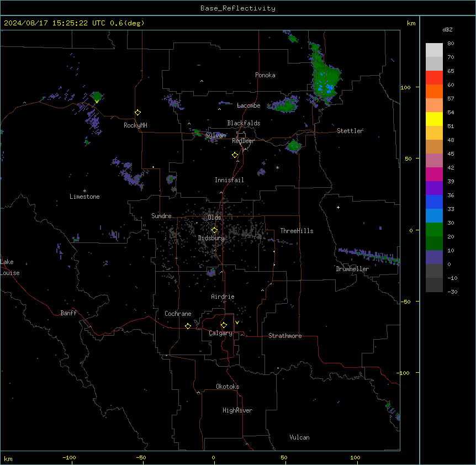Image resolution: width=476 pixels, height=465 pixels.
Task: Click the Base_Reflectivity title
Action: point(238,8)
